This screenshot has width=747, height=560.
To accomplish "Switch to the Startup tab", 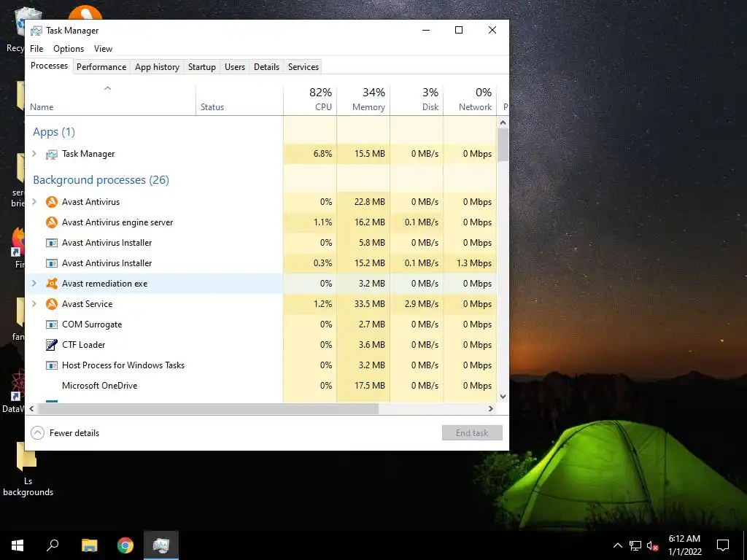I will tap(202, 67).
